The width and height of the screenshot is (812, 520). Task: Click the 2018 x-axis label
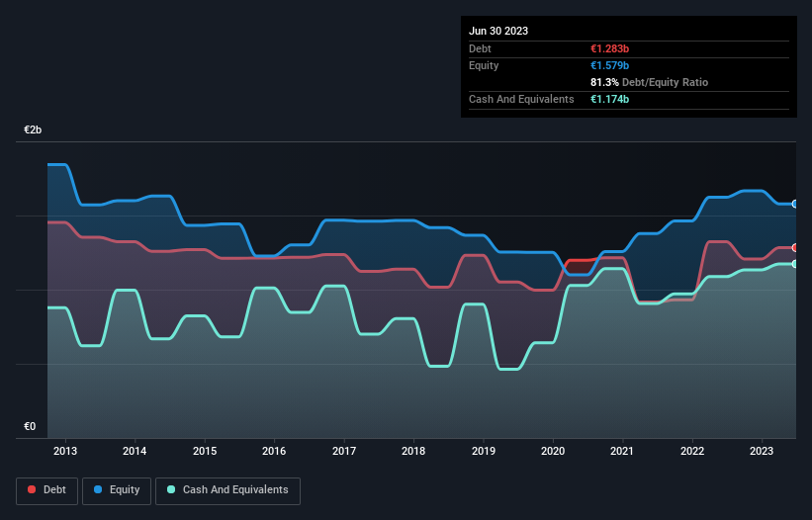tap(413, 451)
